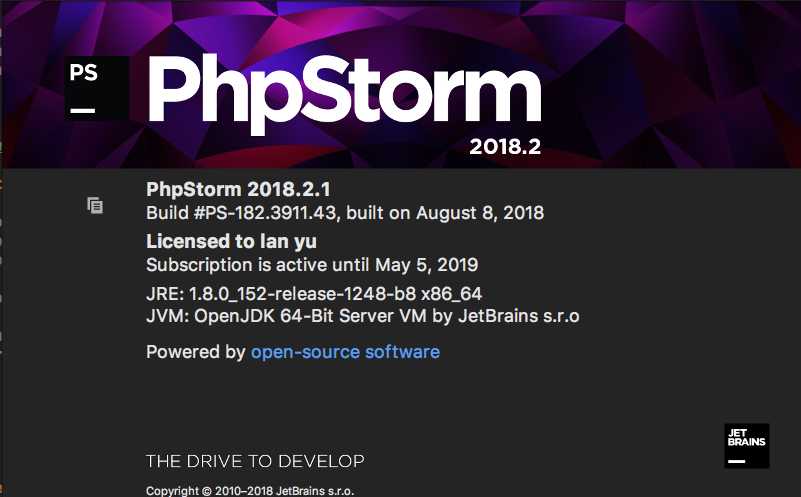Click 'Subscription is active until May 5, 2019'
Screen dimensions: 801x497
[x=312, y=265]
